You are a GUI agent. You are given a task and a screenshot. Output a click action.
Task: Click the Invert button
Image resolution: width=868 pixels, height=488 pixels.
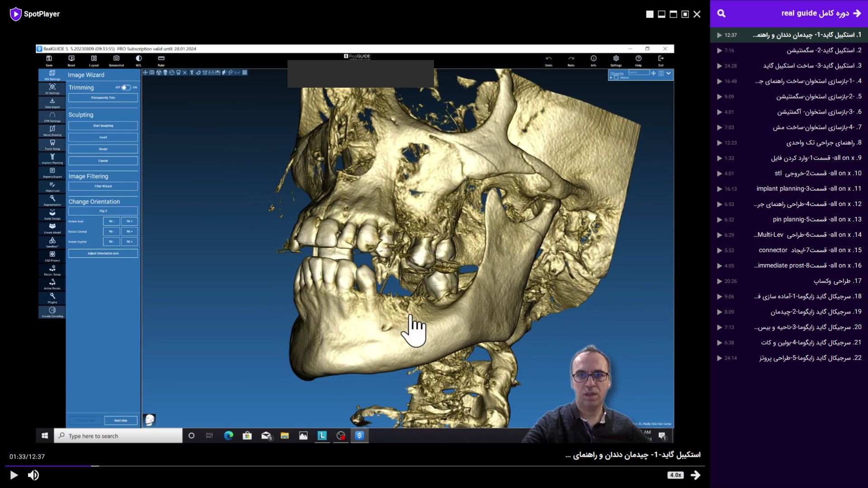(103, 137)
